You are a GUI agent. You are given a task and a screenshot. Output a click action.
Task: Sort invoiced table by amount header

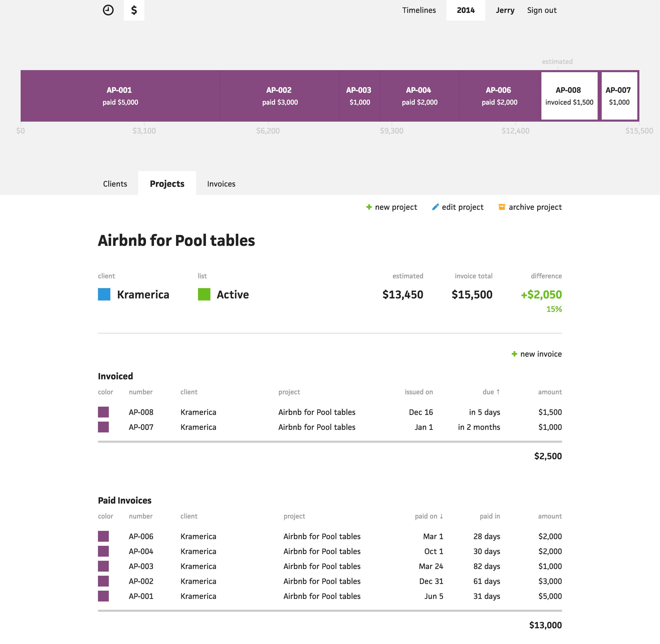pos(550,392)
